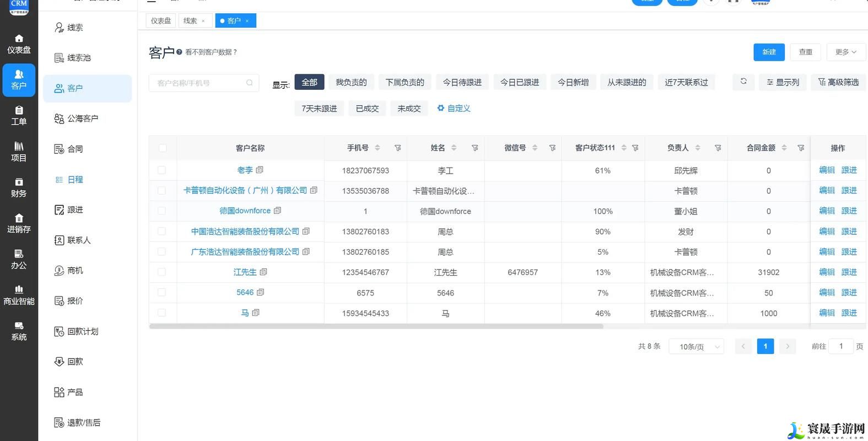Click the filter icon in 手机号 column
Image resolution: width=868 pixels, height=441 pixels.
pos(397,148)
